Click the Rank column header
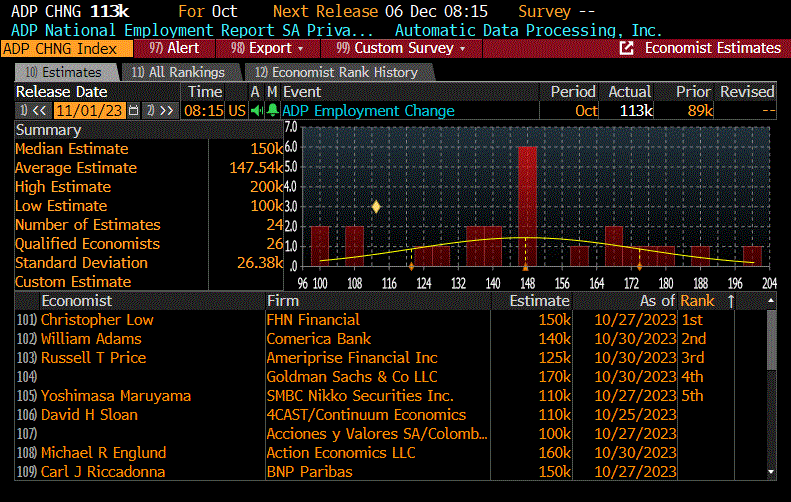Screen dimensions: 791x502 pyautogui.click(x=697, y=301)
